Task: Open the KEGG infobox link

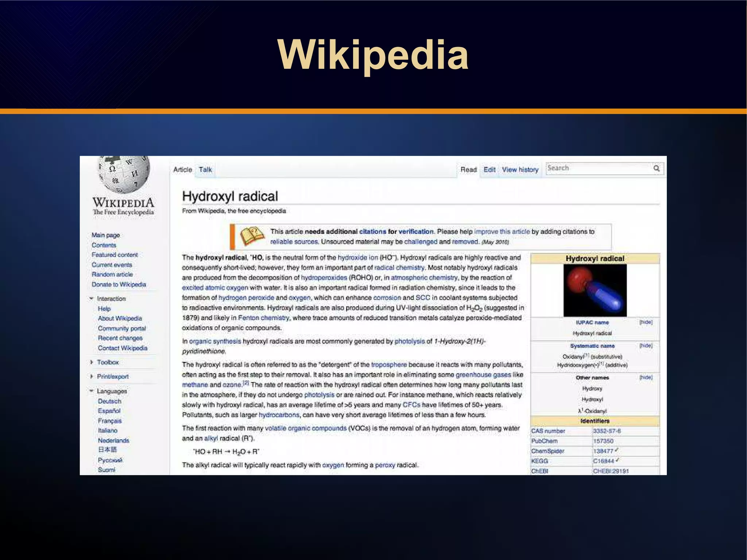Action: pos(539,461)
